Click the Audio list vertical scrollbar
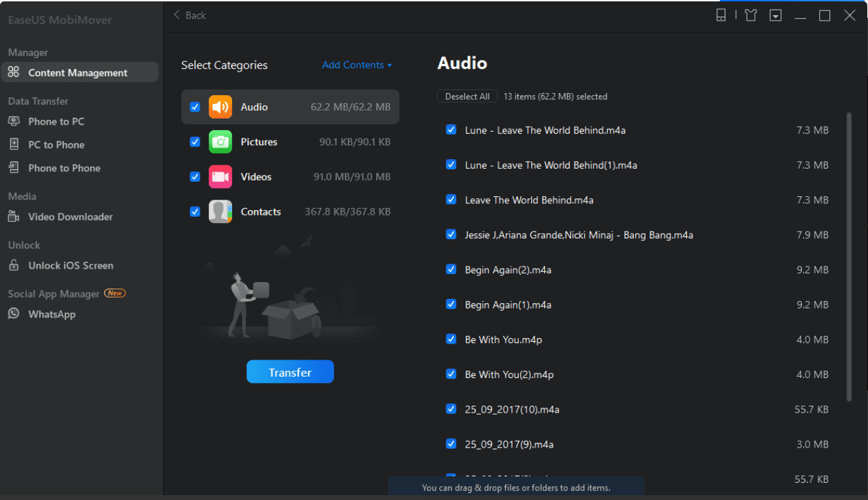Image resolution: width=868 pixels, height=500 pixels. [849, 256]
